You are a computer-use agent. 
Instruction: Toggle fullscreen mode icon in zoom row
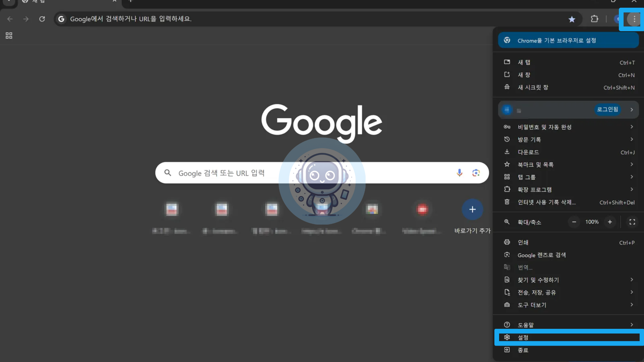pos(632,222)
